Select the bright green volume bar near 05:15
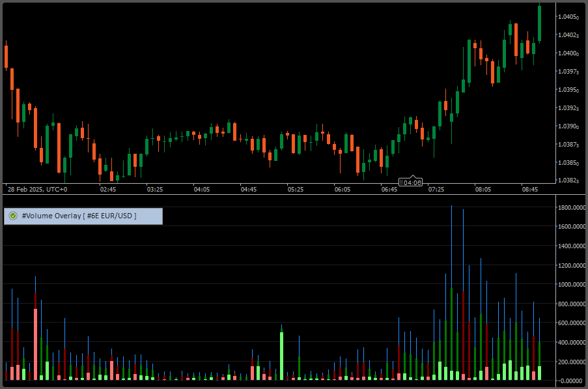 (x=281, y=355)
